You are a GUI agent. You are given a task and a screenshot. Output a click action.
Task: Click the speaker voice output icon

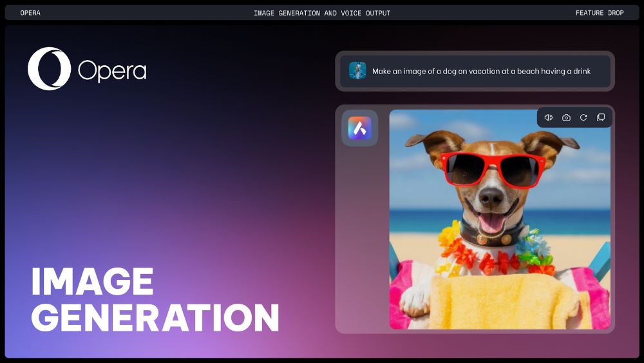[x=548, y=117]
